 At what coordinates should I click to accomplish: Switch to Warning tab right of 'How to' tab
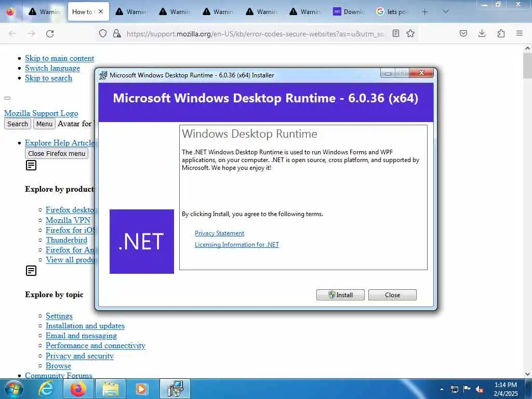click(x=131, y=12)
